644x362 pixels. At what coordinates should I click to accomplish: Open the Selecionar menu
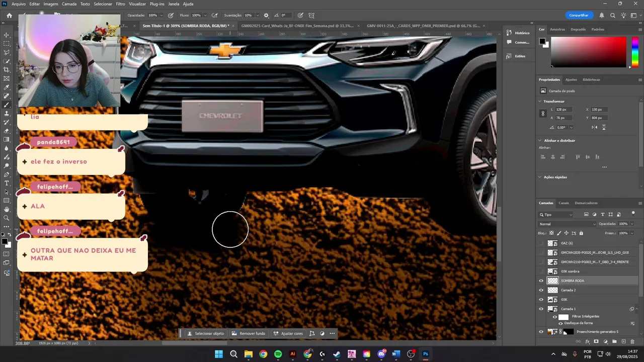pyautogui.click(x=103, y=4)
